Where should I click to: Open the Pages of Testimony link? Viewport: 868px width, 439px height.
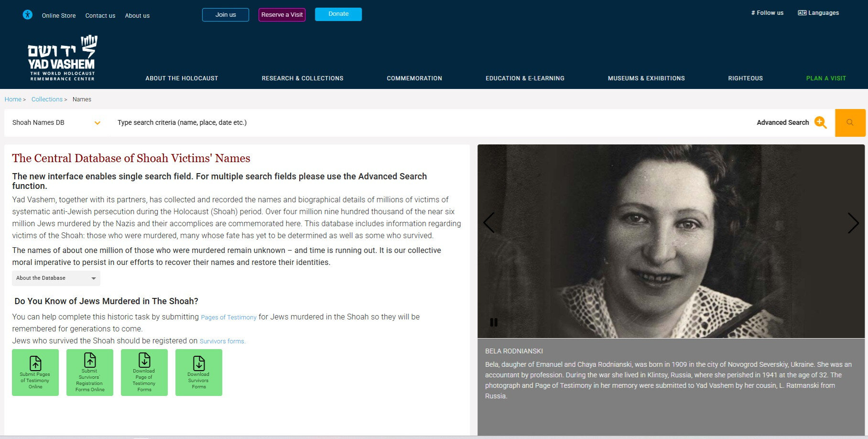[228, 318]
